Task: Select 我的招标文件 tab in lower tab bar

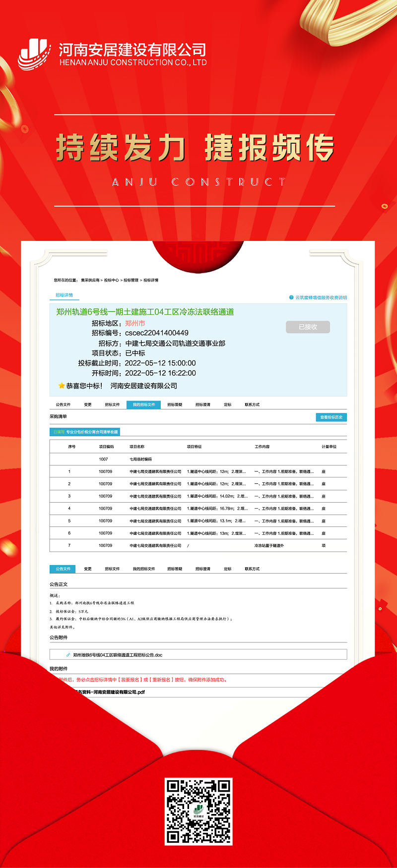Action: pyautogui.click(x=143, y=569)
